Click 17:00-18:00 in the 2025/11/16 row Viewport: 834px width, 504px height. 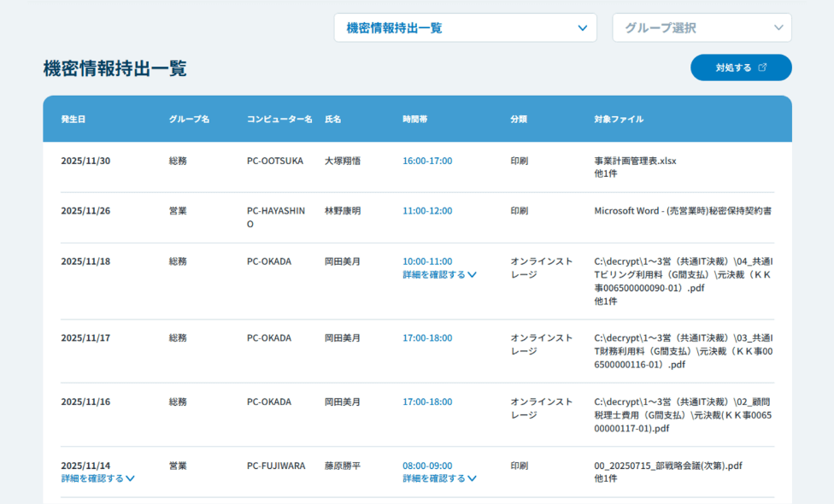point(427,401)
